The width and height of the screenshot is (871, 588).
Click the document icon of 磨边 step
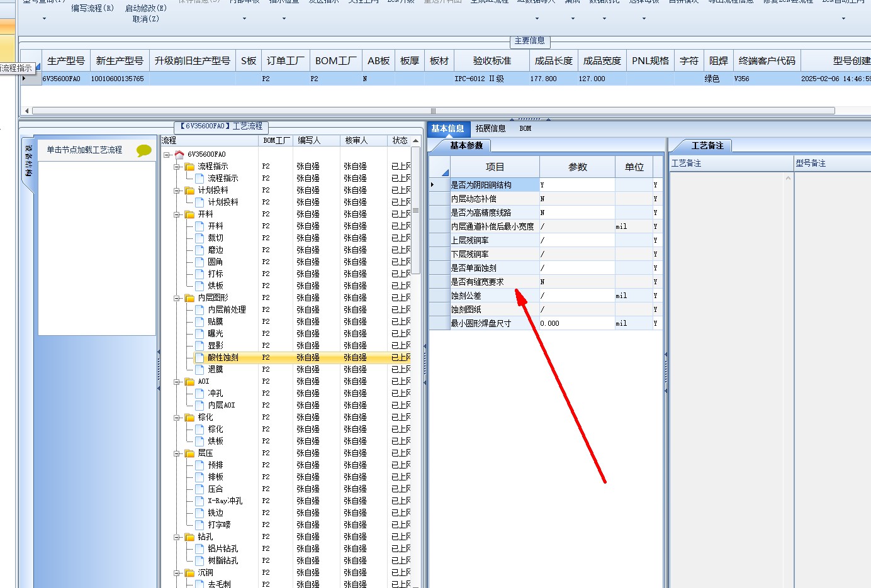[x=199, y=250]
